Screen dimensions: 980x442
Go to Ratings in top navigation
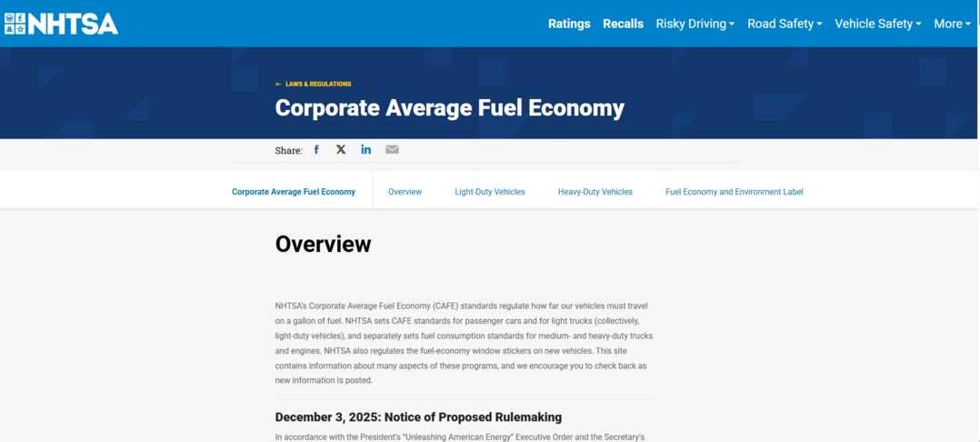pyautogui.click(x=569, y=24)
